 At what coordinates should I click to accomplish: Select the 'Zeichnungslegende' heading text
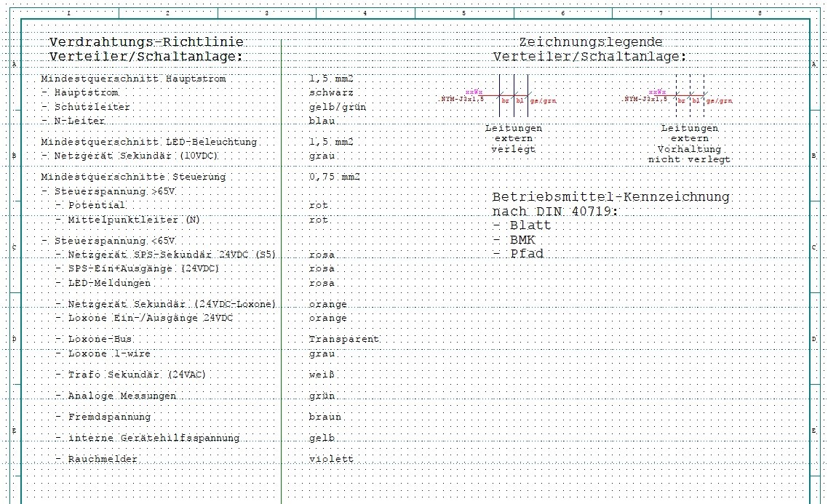[590, 43]
